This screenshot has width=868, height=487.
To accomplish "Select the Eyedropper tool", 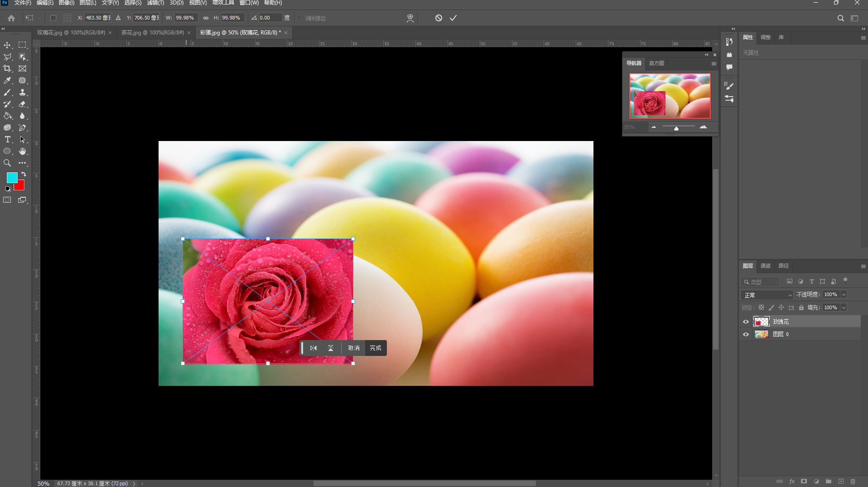I will (7, 81).
